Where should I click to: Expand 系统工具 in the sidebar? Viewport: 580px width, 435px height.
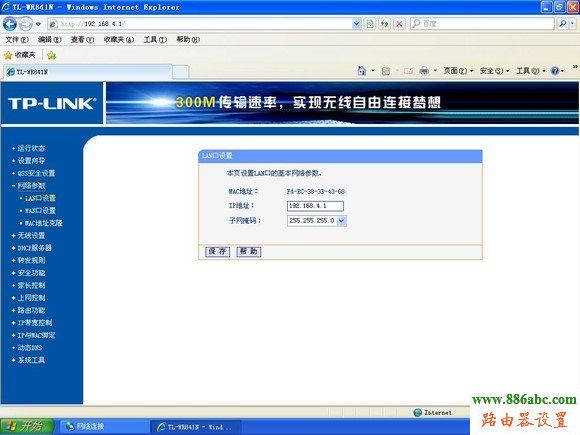tap(31, 360)
